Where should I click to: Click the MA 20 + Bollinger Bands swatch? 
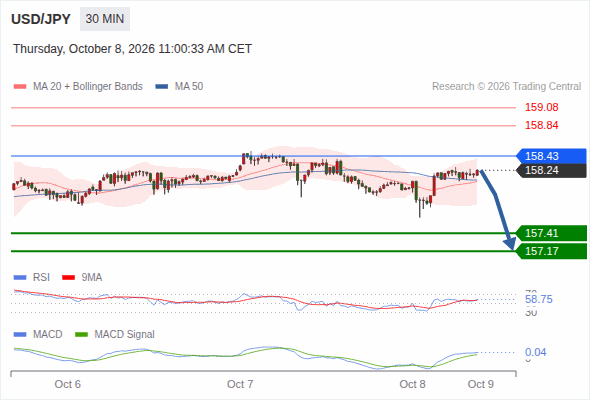point(20,87)
